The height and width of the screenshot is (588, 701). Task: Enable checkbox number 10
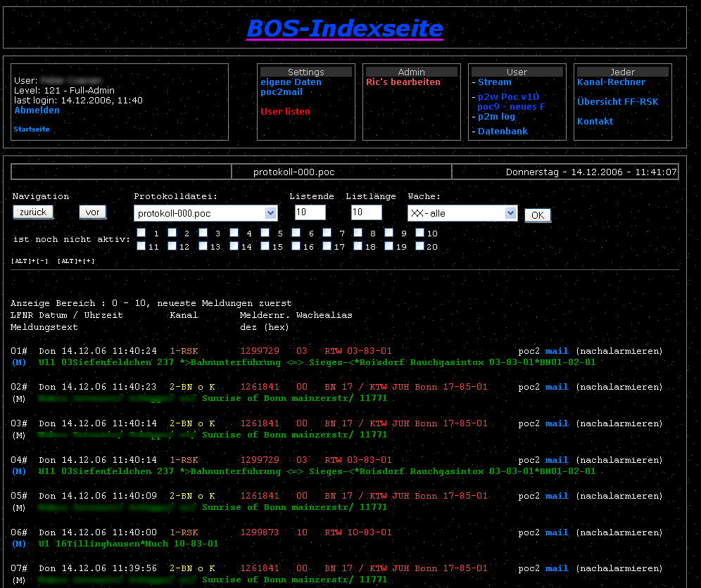pos(419,233)
